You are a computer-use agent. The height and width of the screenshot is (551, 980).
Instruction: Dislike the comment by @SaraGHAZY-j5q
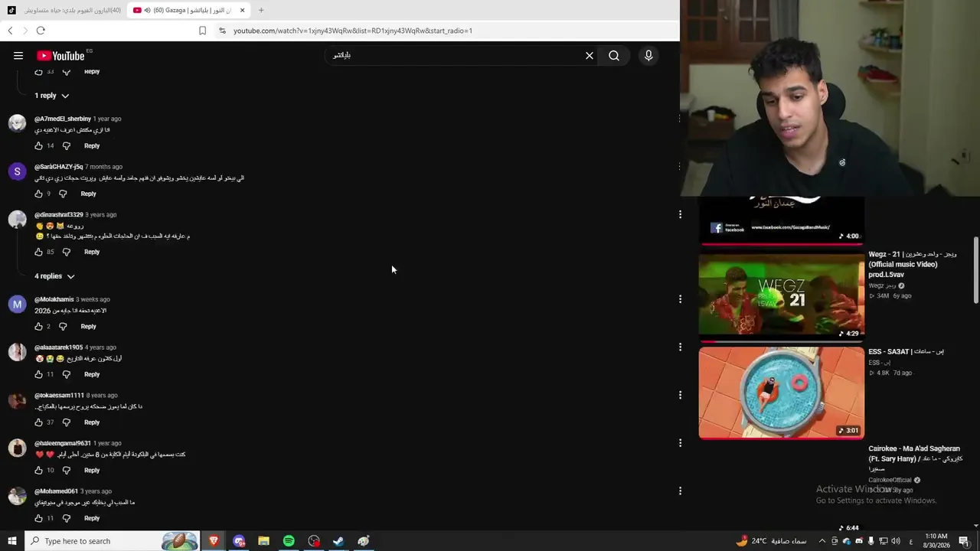(x=63, y=194)
